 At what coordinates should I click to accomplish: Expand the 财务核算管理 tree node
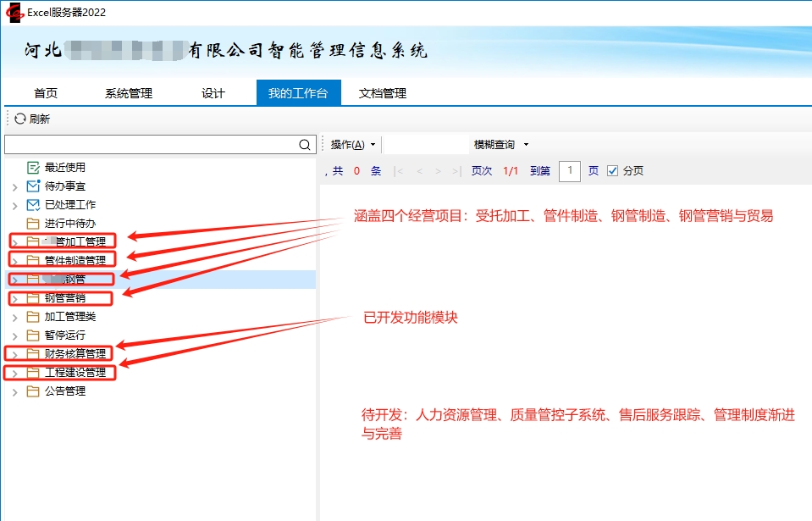14,354
